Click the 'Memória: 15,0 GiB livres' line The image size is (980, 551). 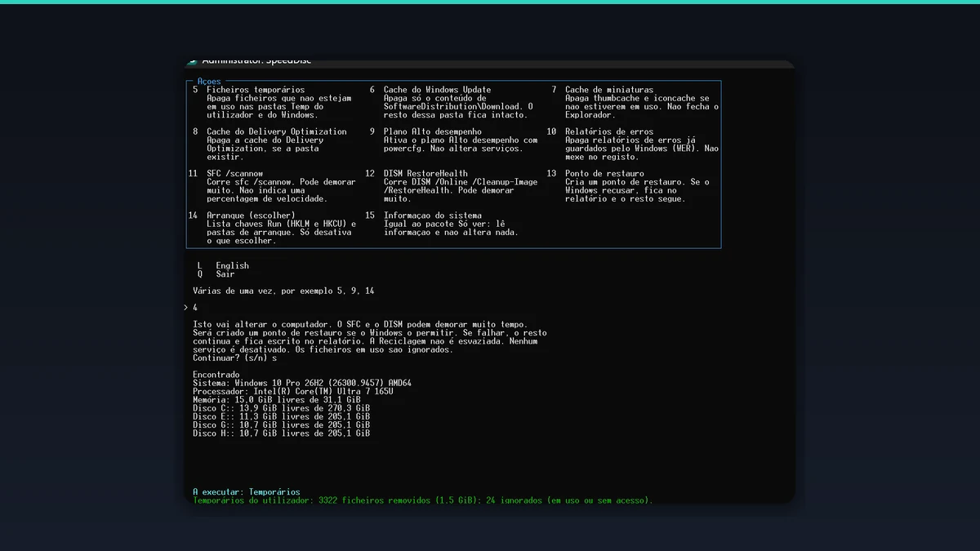coord(277,400)
